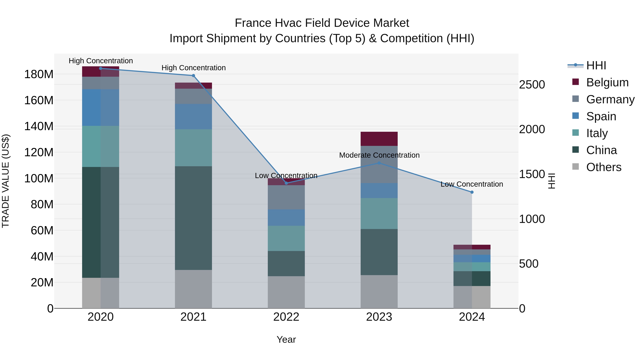Click the 'France Hvac Field Device Market' title
The width and height of the screenshot is (644, 362).
coord(322,23)
